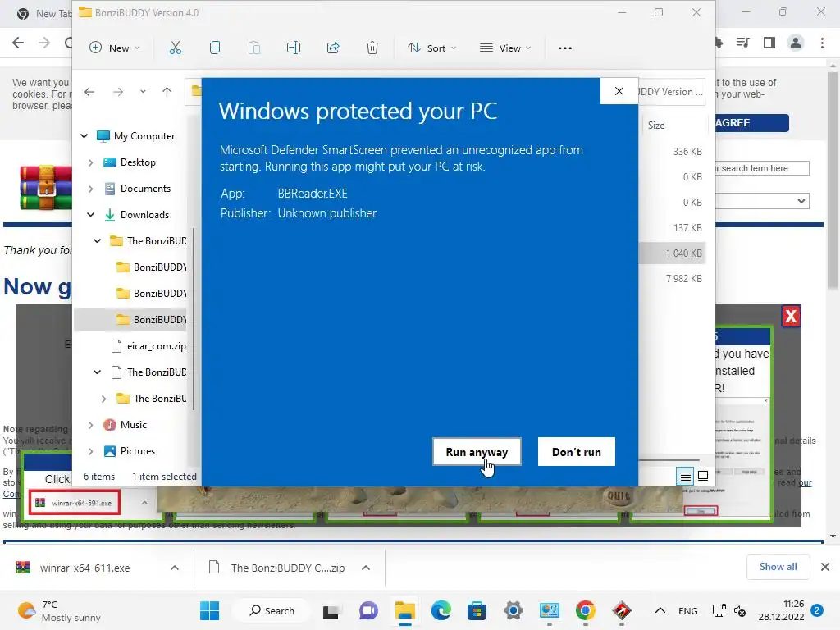Screen dimensions: 840x630
Task: Collapse My Computer tree node
Action: [x=84, y=136]
